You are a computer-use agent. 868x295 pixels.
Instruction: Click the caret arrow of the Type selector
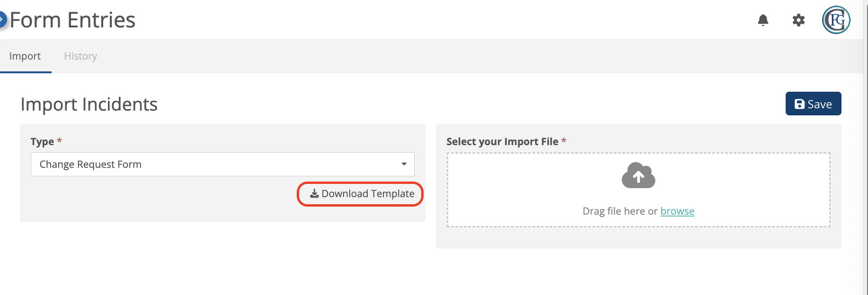404,164
